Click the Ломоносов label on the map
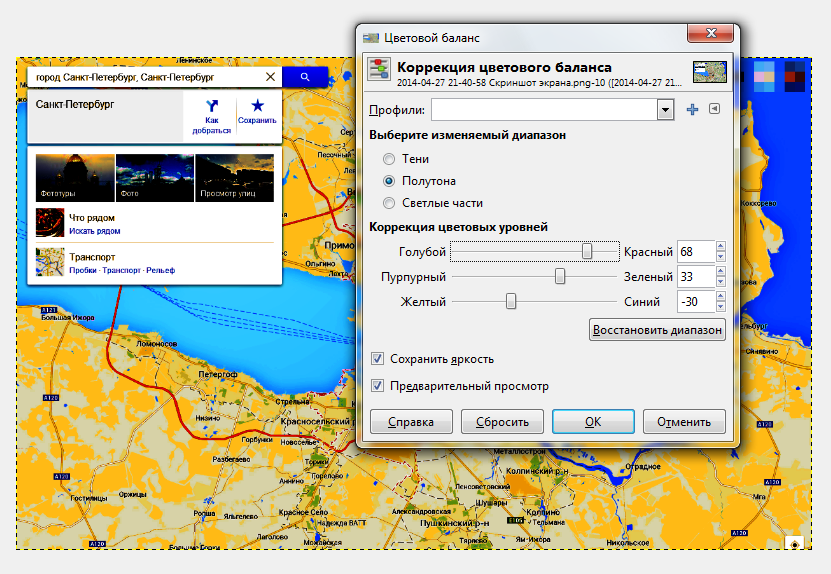The width and height of the screenshot is (831, 574). 157,343
